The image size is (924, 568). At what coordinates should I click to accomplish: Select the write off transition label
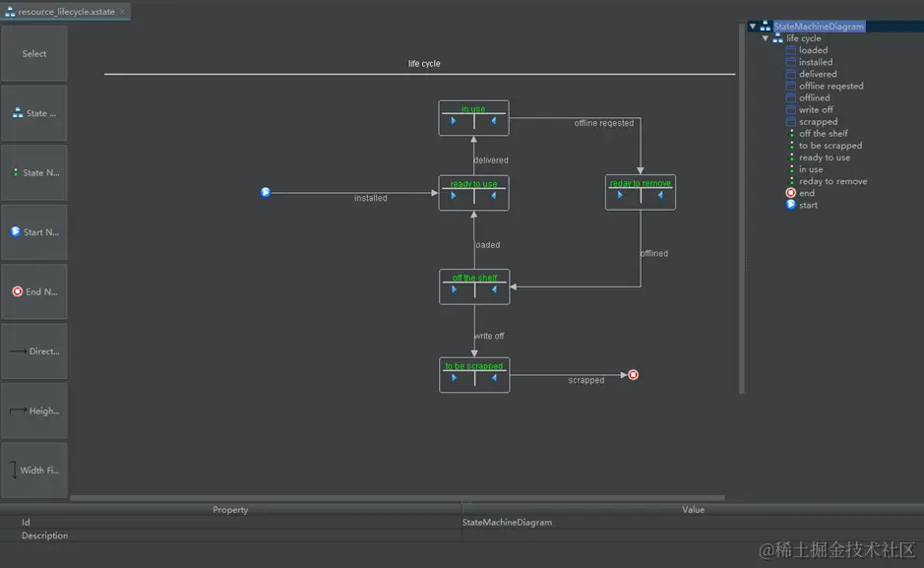coord(490,336)
